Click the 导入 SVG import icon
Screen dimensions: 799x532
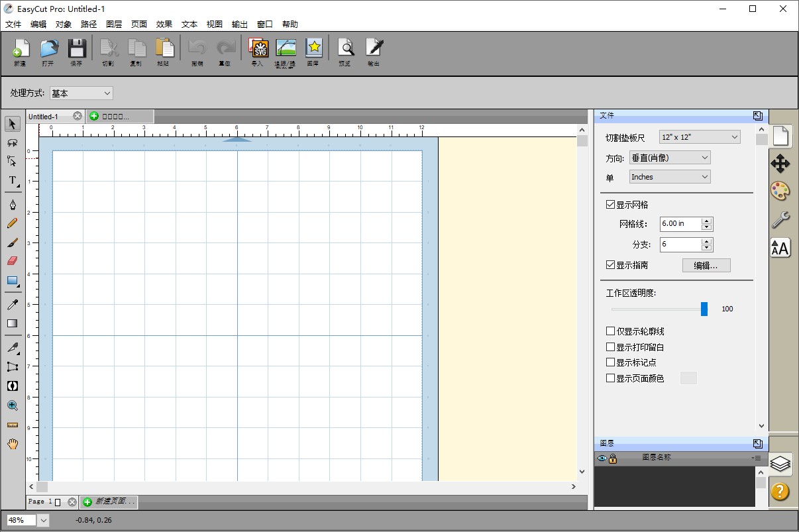[258, 49]
